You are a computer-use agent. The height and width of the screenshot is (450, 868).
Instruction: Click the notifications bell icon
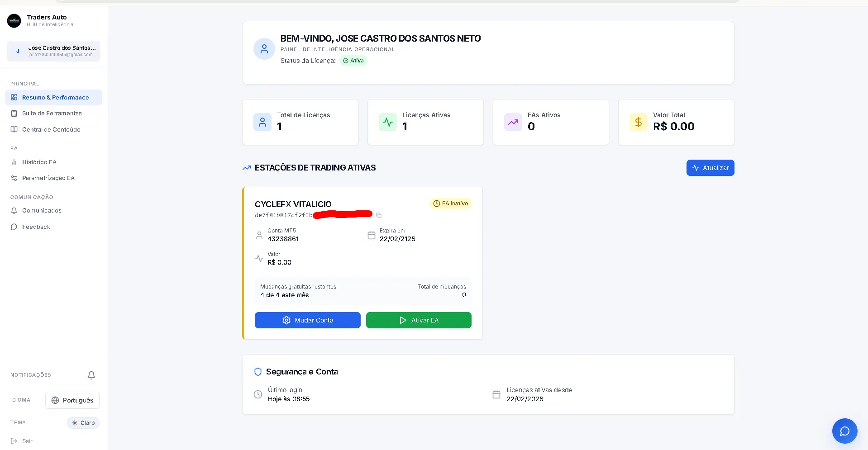click(91, 375)
